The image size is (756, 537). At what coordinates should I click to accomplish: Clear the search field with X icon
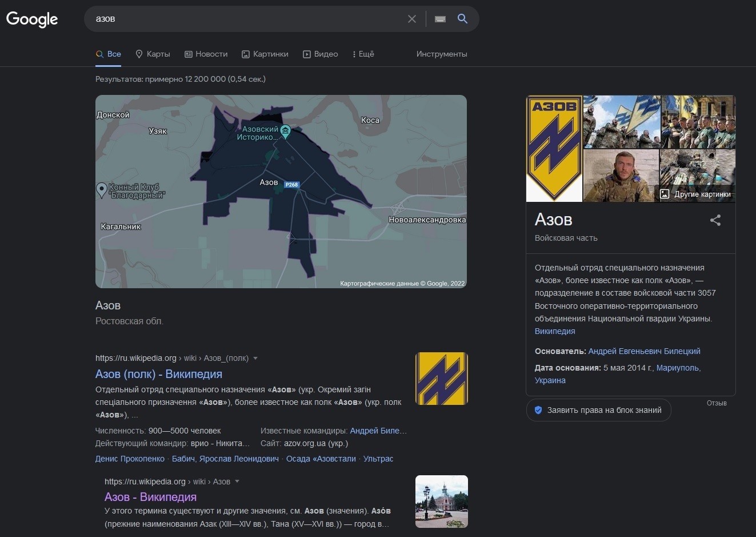click(x=411, y=19)
